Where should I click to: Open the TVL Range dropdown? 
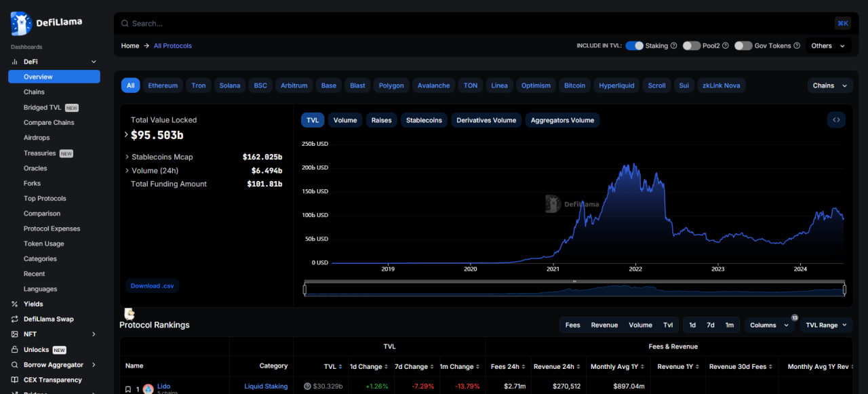coord(826,325)
